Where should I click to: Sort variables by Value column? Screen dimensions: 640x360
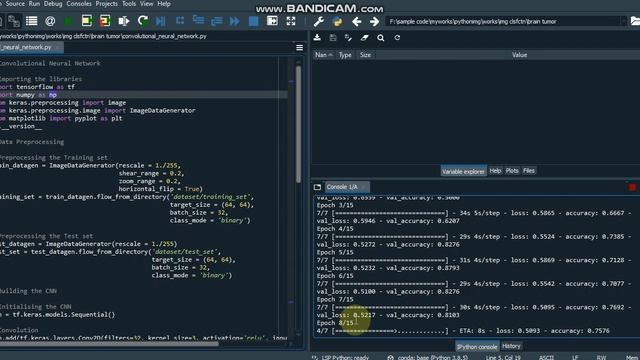point(519,55)
